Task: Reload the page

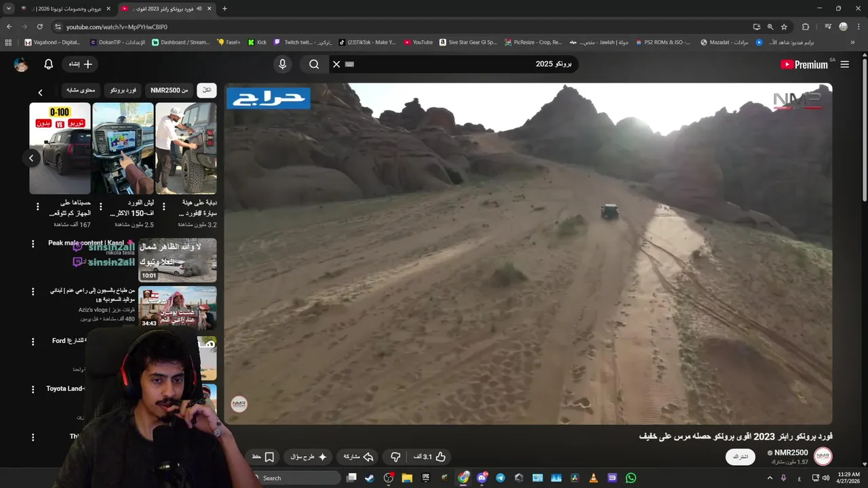Action: 40,26
